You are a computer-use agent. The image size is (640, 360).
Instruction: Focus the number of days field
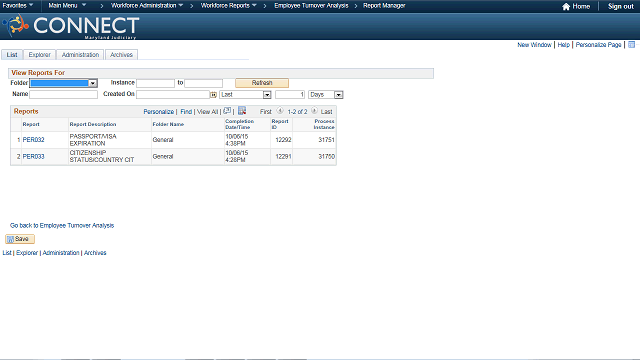(x=290, y=95)
